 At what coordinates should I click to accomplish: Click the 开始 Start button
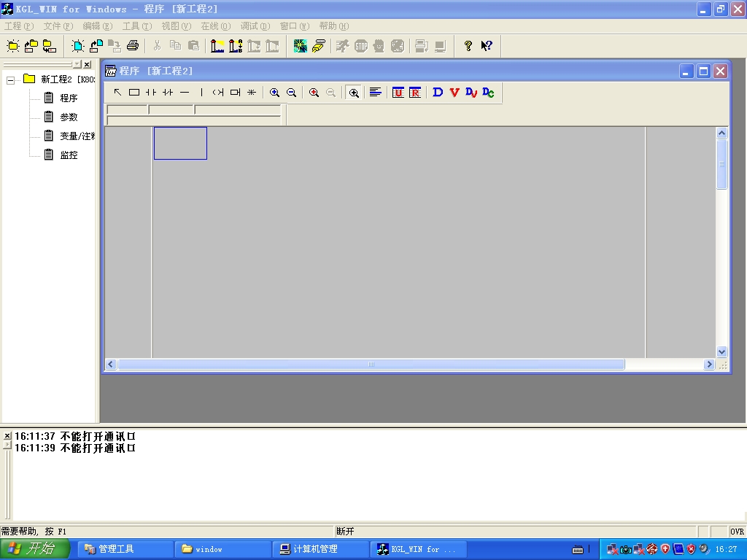point(34,549)
